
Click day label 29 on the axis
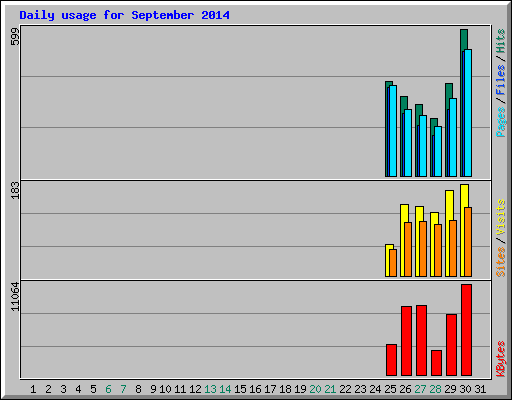[x=450, y=389]
